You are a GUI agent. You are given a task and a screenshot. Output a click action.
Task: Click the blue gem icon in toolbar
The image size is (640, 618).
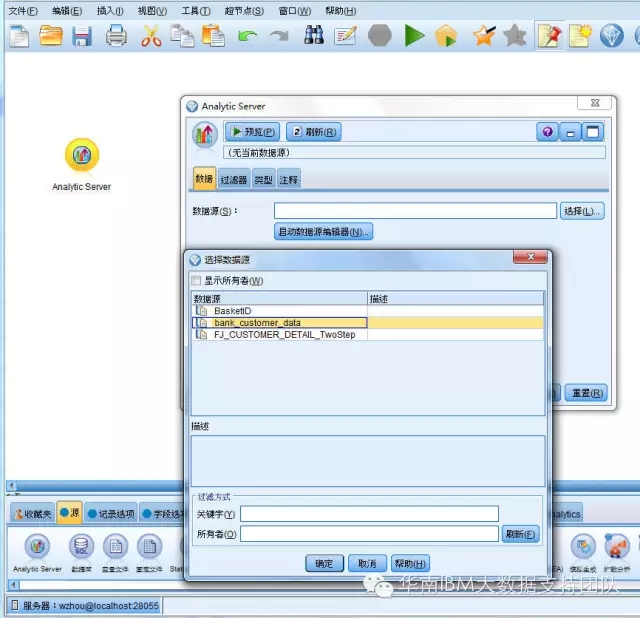611,36
